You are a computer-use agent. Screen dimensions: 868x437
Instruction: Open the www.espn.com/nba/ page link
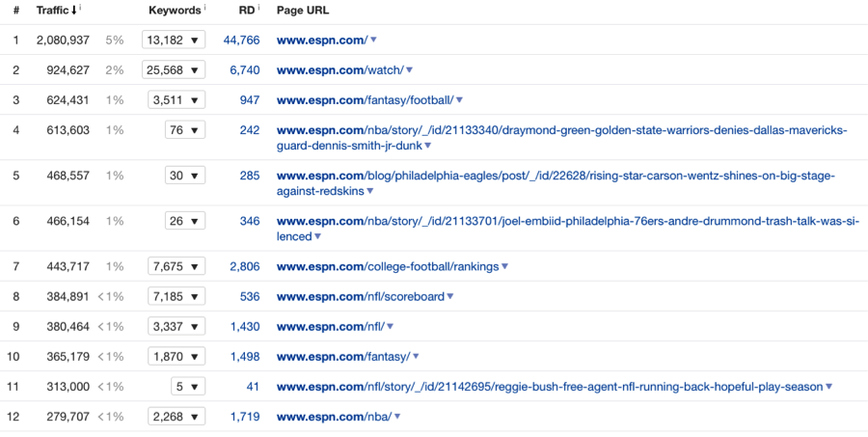click(x=333, y=417)
